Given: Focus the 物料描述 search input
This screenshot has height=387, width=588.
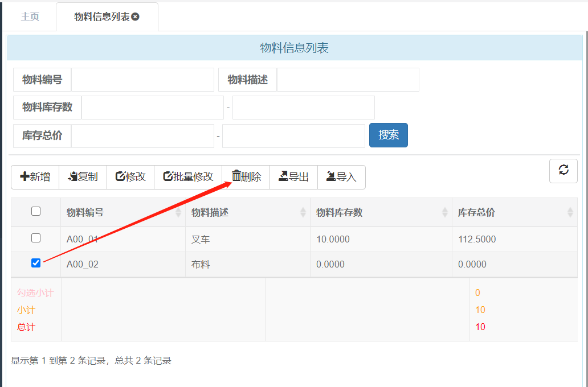Looking at the screenshot, I should (348, 80).
